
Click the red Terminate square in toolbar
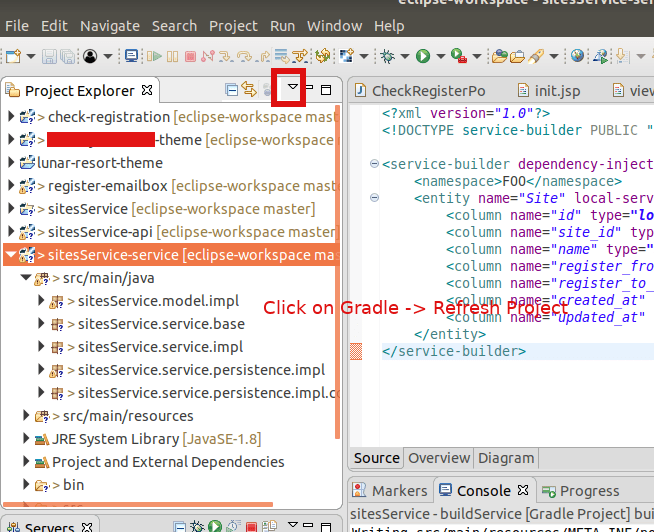[190, 56]
